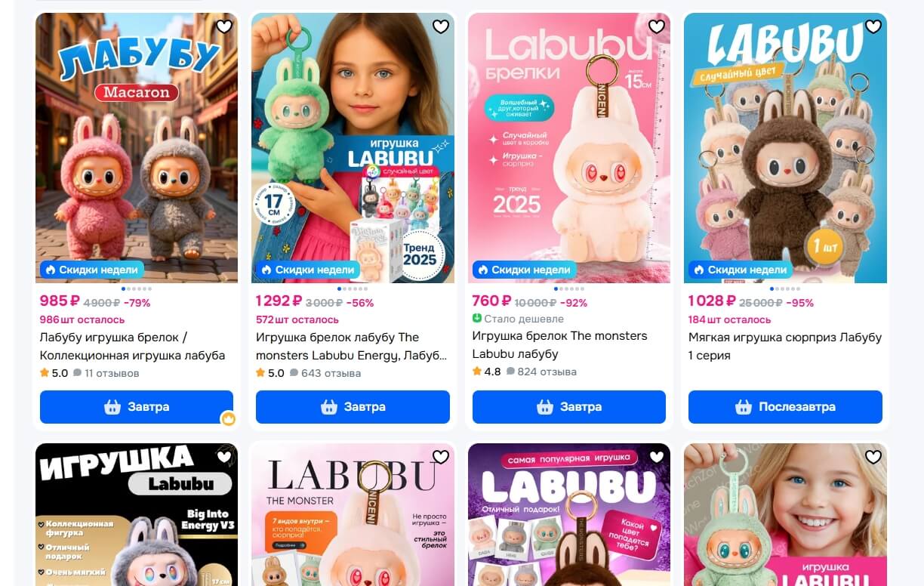Open the Лабубу Macaron product image

(x=137, y=148)
